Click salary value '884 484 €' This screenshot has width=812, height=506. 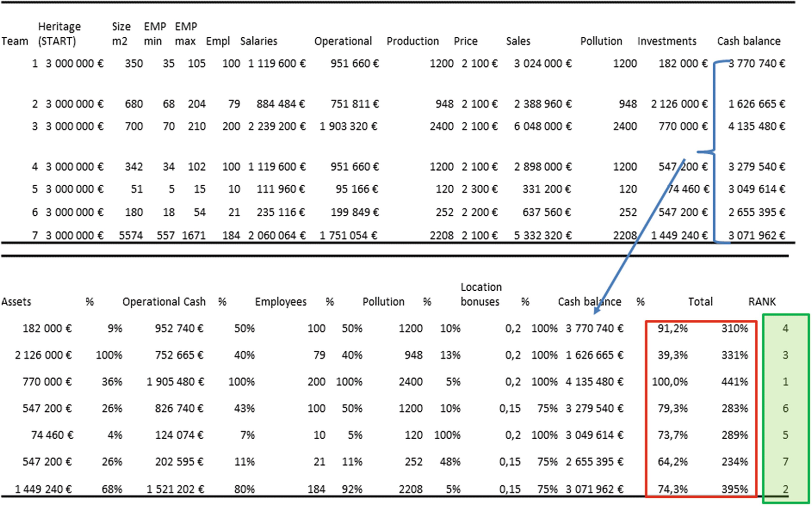pos(281,104)
